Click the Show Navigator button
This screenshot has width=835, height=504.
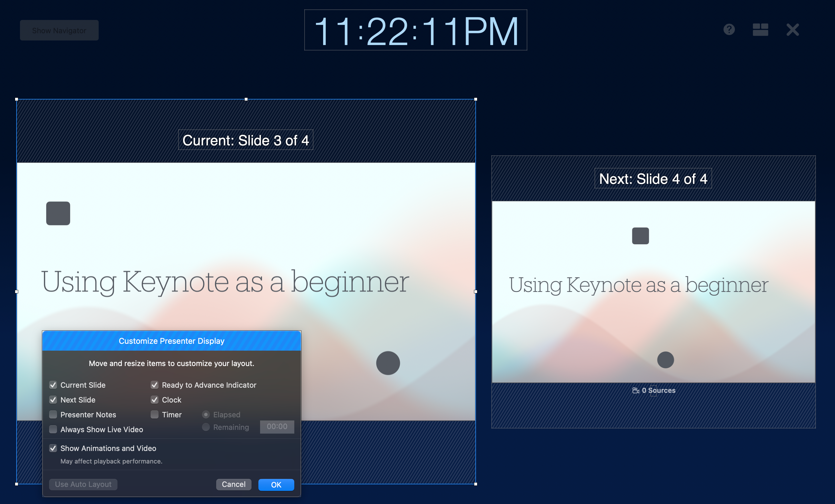point(59,30)
